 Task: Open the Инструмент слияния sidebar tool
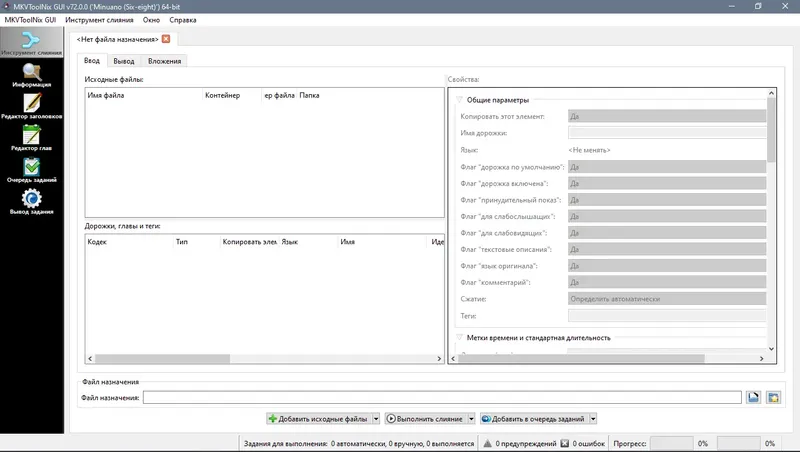click(32, 42)
